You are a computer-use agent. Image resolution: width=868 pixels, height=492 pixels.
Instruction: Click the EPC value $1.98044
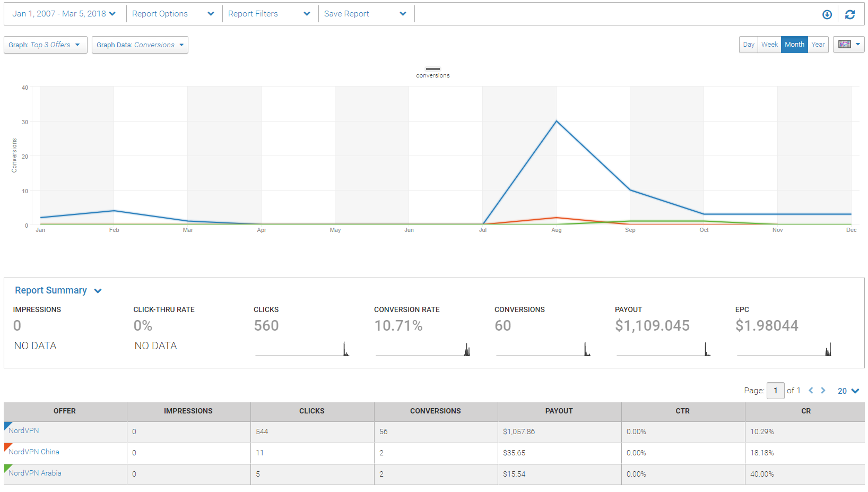(x=767, y=326)
